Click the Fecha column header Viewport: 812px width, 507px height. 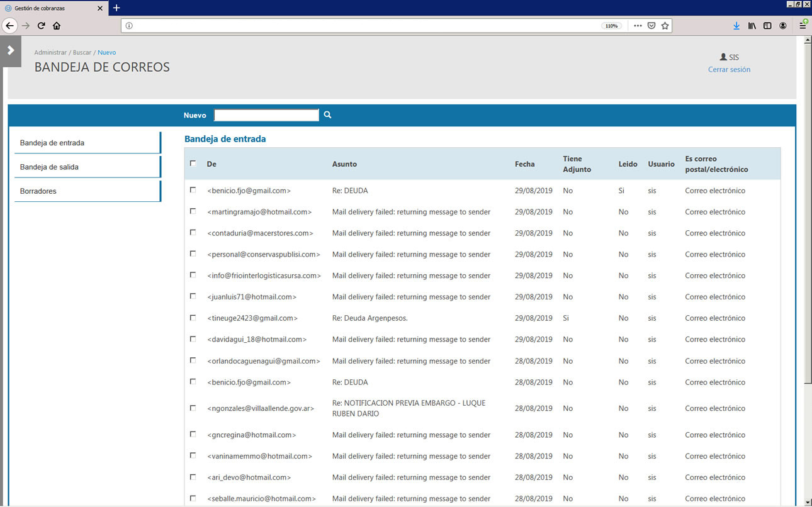click(x=524, y=164)
